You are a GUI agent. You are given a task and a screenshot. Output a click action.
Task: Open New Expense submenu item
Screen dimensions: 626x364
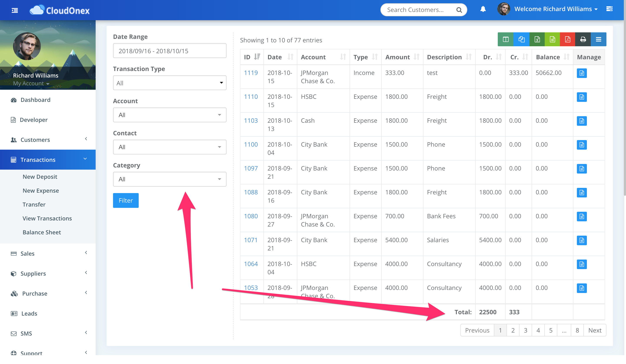41,191
